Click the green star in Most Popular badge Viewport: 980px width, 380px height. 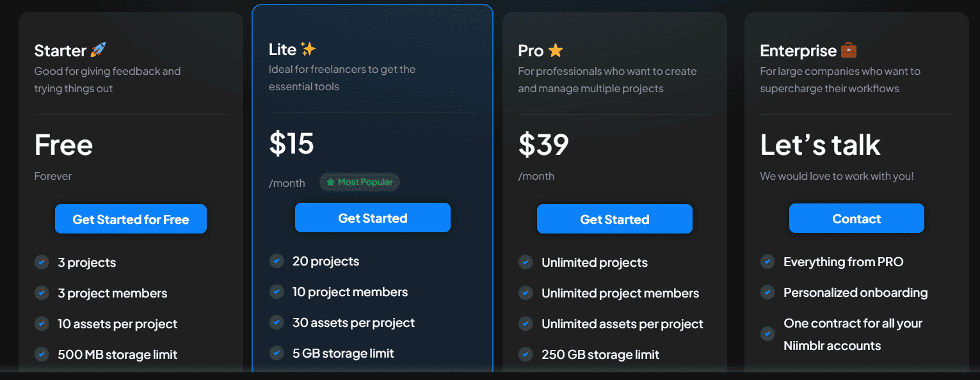[330, 182]
